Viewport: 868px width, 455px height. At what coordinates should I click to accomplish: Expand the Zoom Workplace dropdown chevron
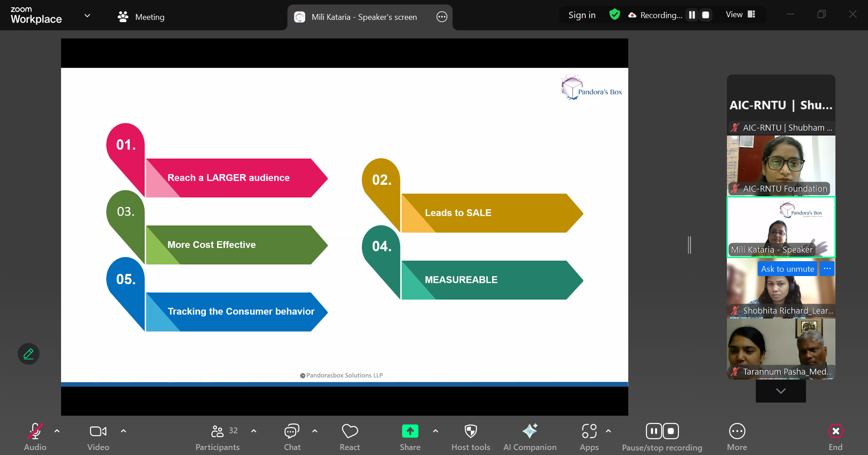[87, 16]
